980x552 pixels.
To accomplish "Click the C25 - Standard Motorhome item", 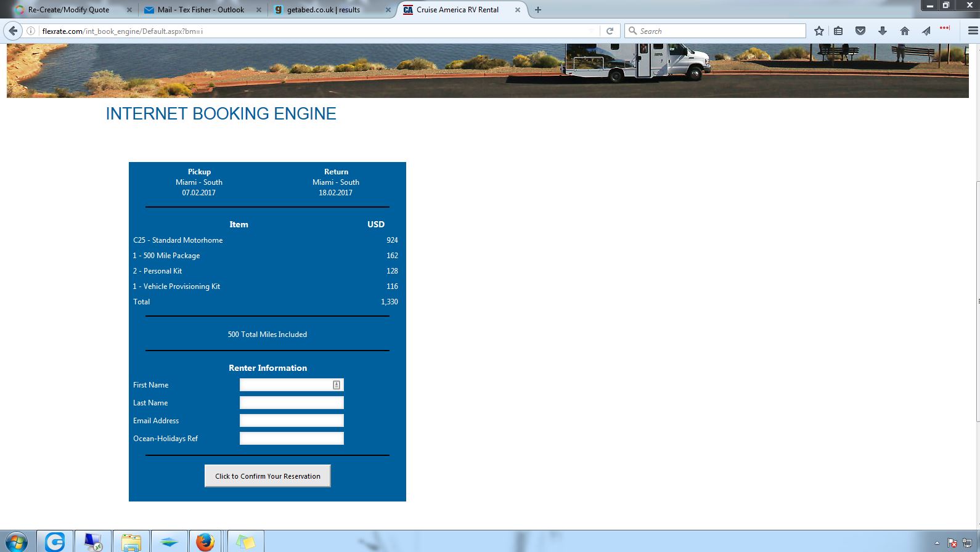I will 178,240.
